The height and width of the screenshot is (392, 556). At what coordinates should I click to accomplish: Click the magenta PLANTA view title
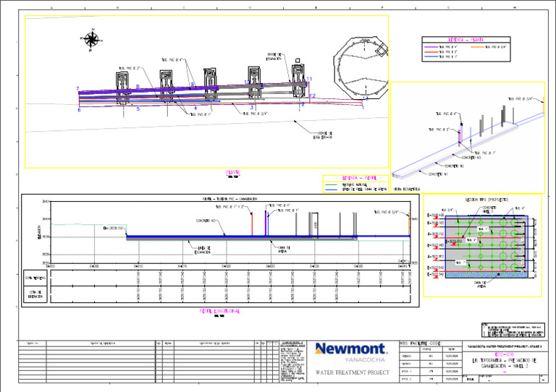tap(233, 172)
